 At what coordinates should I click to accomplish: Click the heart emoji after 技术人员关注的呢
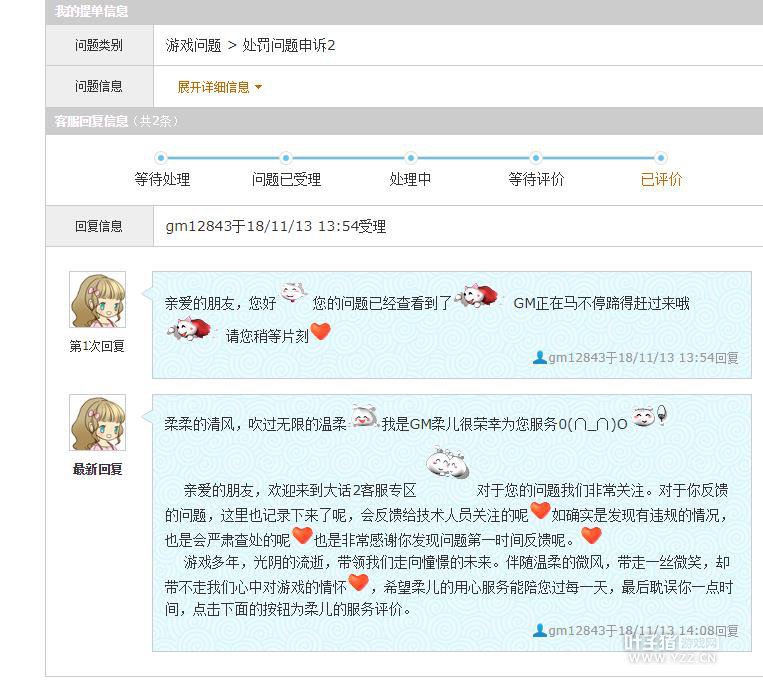(540, 511)
